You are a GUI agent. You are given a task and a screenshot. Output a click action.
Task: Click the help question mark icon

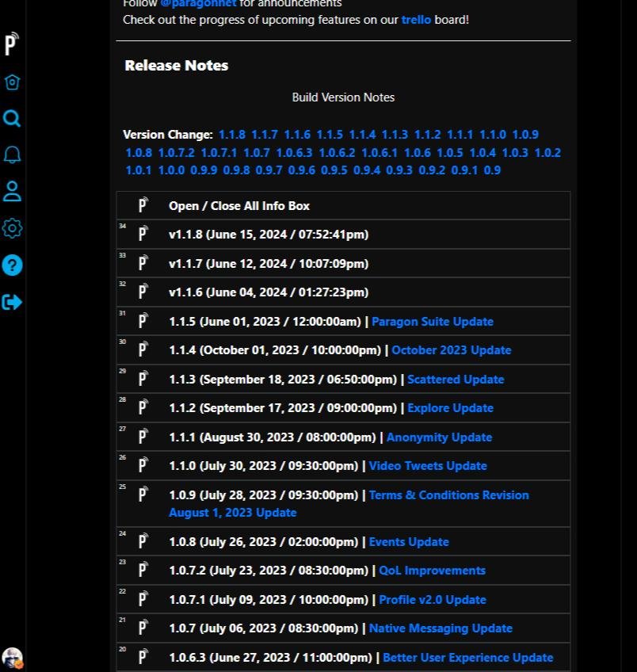pyautogui.click(x=12, y=265)
